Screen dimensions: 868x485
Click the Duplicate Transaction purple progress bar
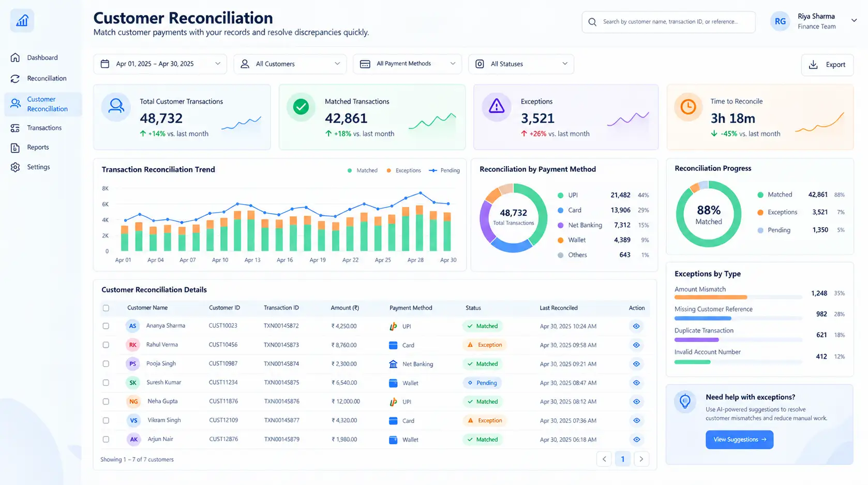coord(696,340)
